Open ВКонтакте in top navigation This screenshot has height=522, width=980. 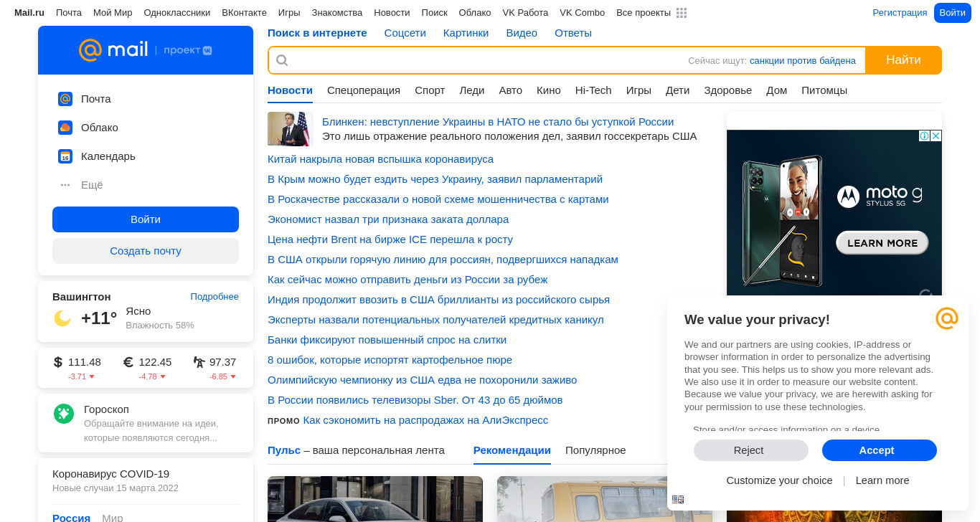point(244,13)
